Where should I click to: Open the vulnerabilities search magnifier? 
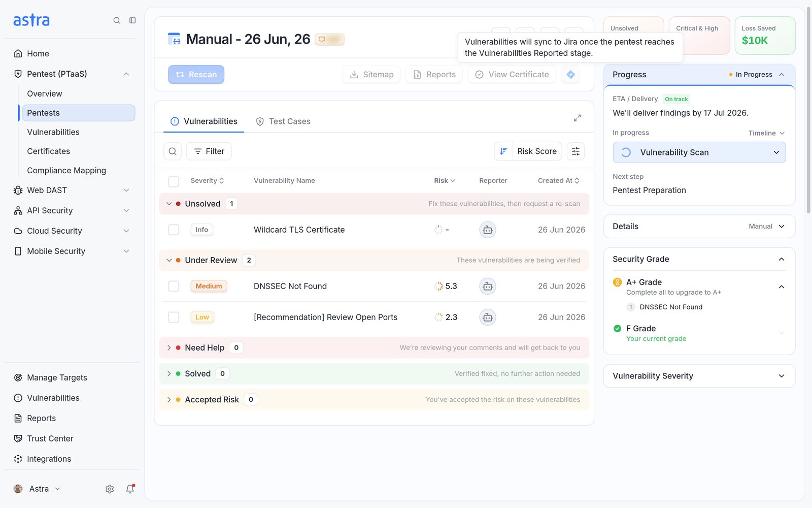point(173,151)
